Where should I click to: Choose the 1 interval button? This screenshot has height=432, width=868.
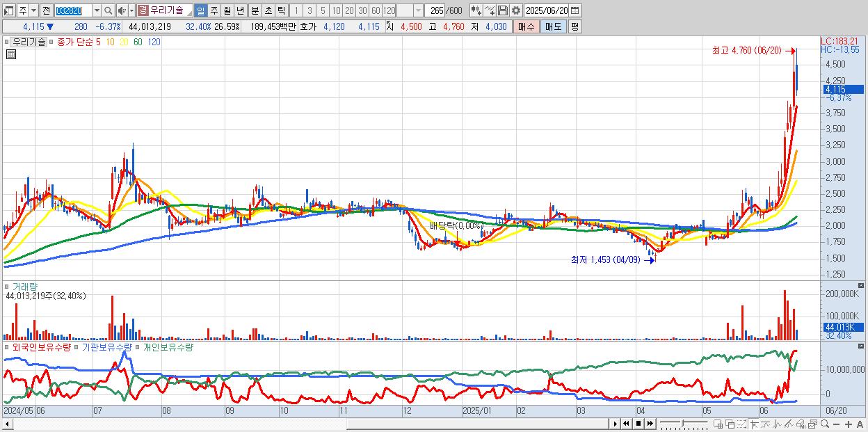296,10
